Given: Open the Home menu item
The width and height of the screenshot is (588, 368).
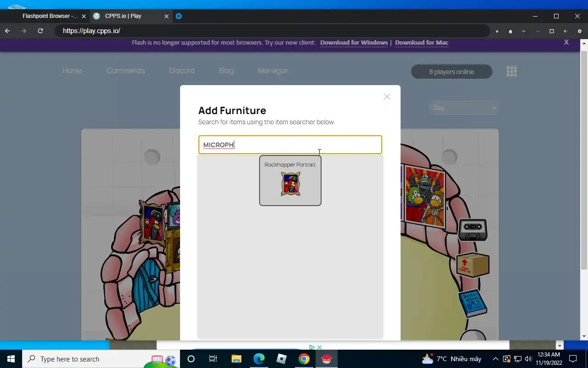Looking at the screenshot, I should click(73, 70).
